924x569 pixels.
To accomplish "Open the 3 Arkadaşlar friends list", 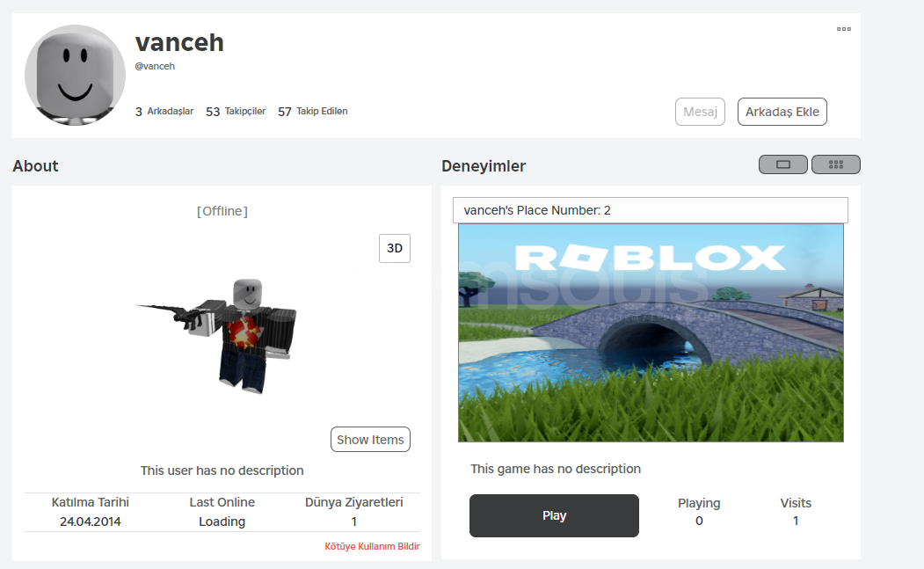I will click(x=164, y=112).
